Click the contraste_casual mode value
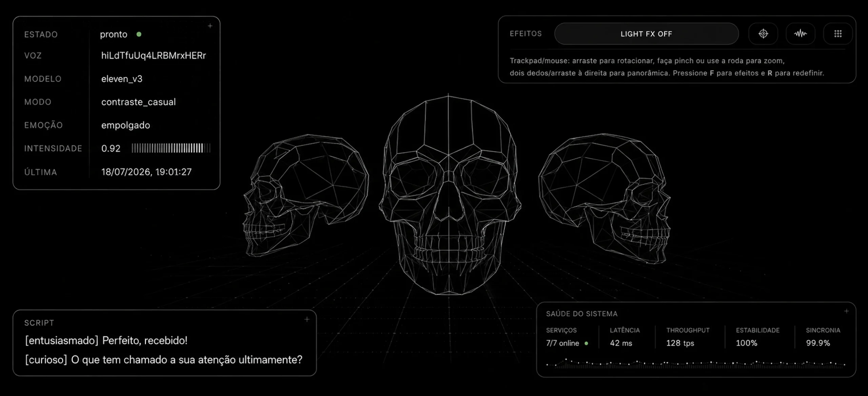 (x=138, y=102)
